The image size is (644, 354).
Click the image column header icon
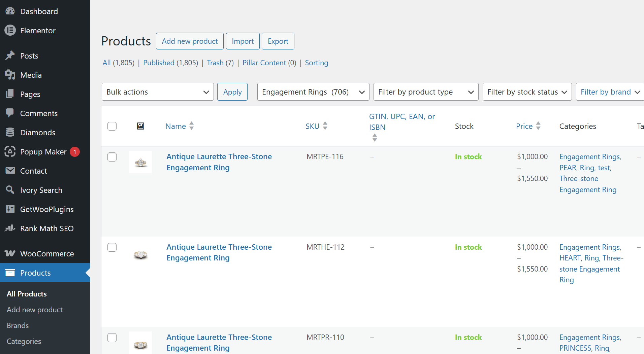point(140,126)
